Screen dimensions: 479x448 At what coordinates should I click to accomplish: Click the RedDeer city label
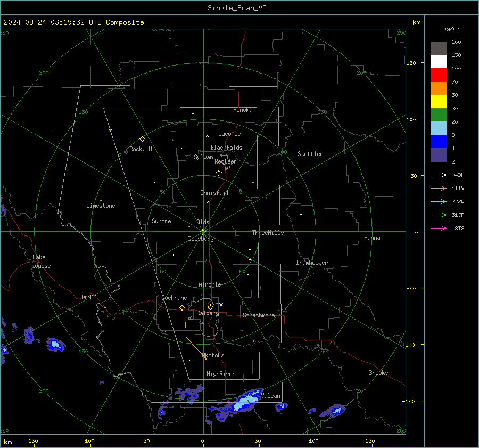pos(226,161)
